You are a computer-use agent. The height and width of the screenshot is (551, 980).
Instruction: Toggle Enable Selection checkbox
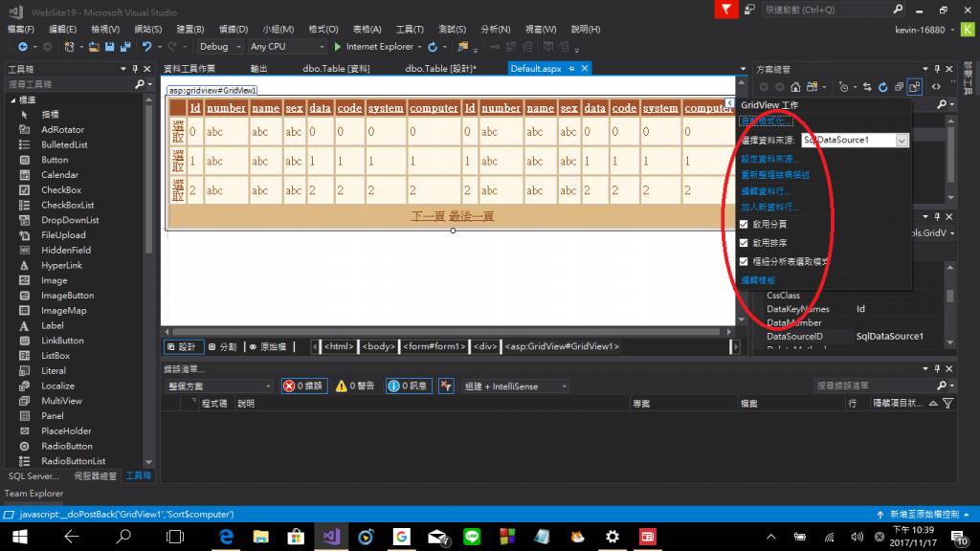tap(744, 262)
